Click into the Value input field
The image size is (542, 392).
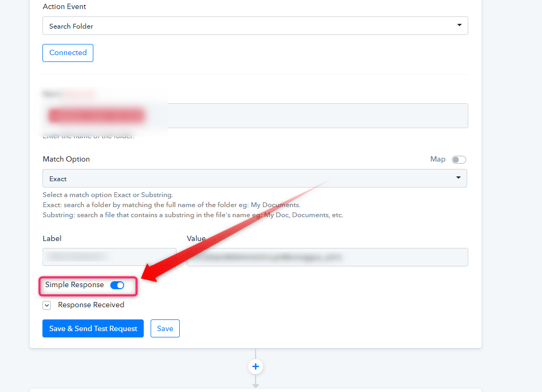pyautogui.click(x=327, y=257)
